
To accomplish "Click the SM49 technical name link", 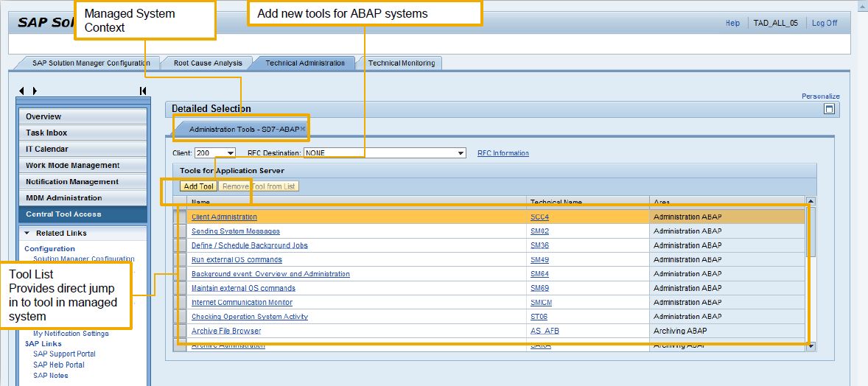I will click(x=539, y=260).
